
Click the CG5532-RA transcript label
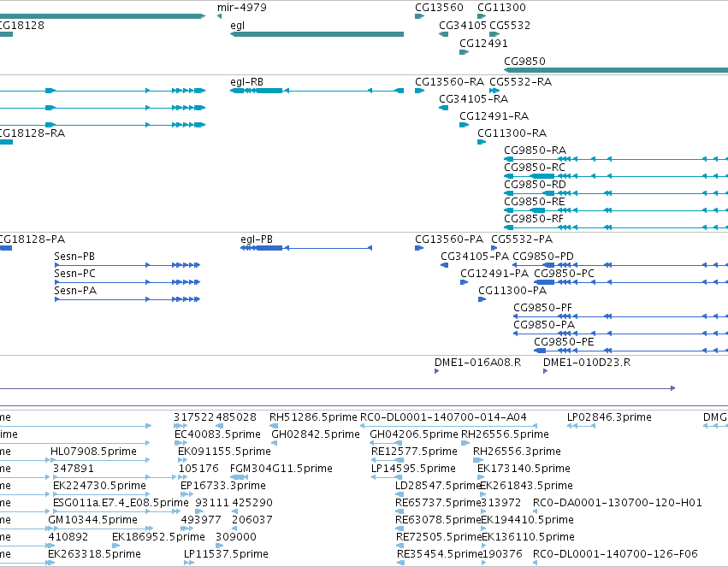pyautogui.click(x=520, y=81)
